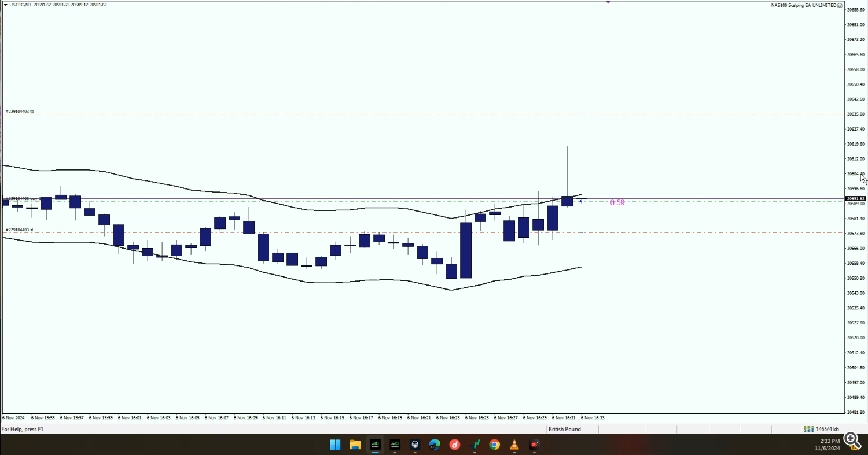Open VLC media player from the taskbar
868x455 pixels.
[514, 445]
